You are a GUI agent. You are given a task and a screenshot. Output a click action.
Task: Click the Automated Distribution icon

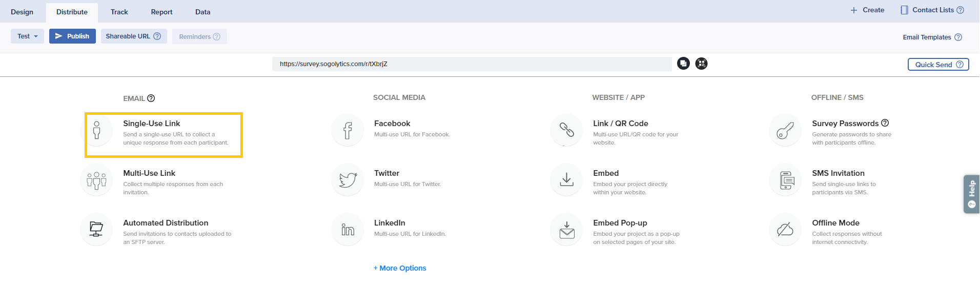pyautogui.click(x=96, y=230)
